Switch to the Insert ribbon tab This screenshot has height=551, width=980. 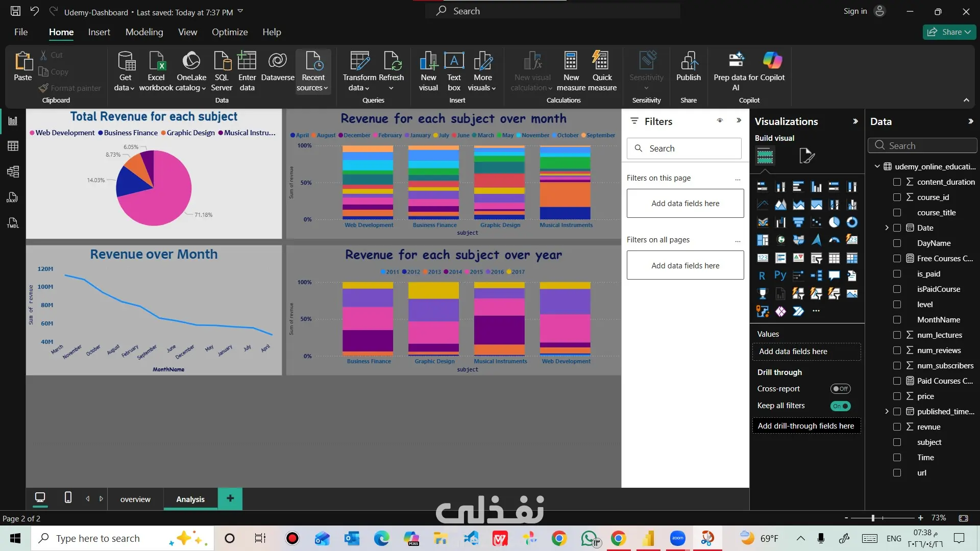[x=99, y=32]
